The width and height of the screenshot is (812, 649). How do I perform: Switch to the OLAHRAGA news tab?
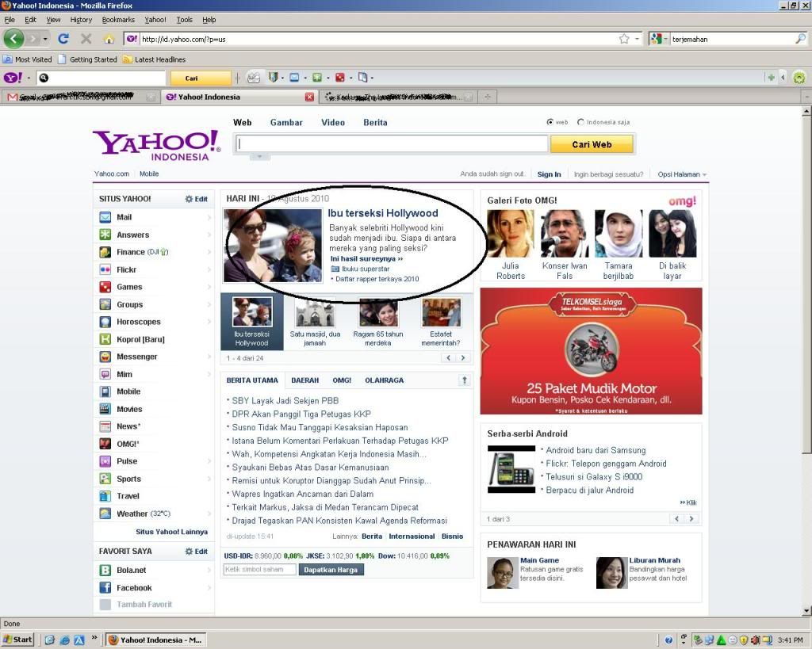coord(385,380)
